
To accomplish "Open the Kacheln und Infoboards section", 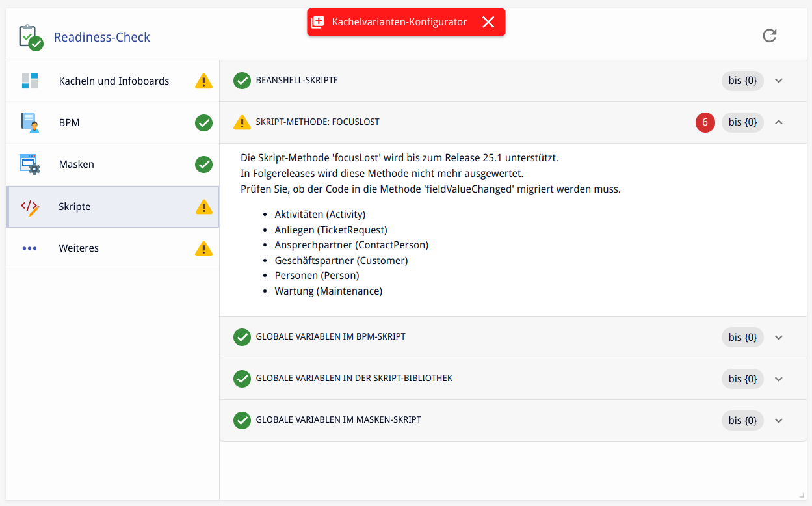I will (114, 81).
